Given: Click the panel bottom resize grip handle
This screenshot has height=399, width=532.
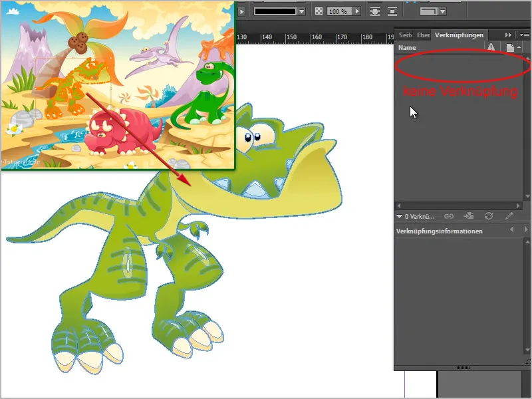Looking at the screenshot, I should tap(463, 368).
